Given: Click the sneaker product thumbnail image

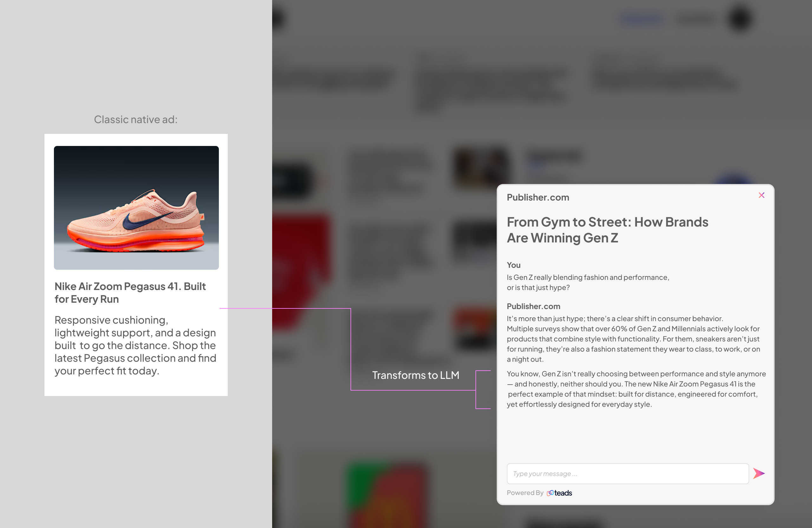Looking at the screenshot, I should [136, 207].
